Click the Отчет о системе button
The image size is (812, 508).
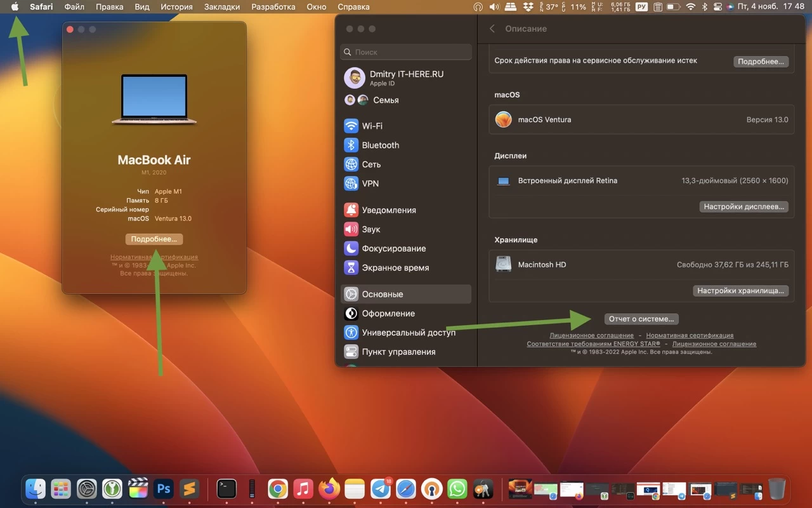click(641, 319)
